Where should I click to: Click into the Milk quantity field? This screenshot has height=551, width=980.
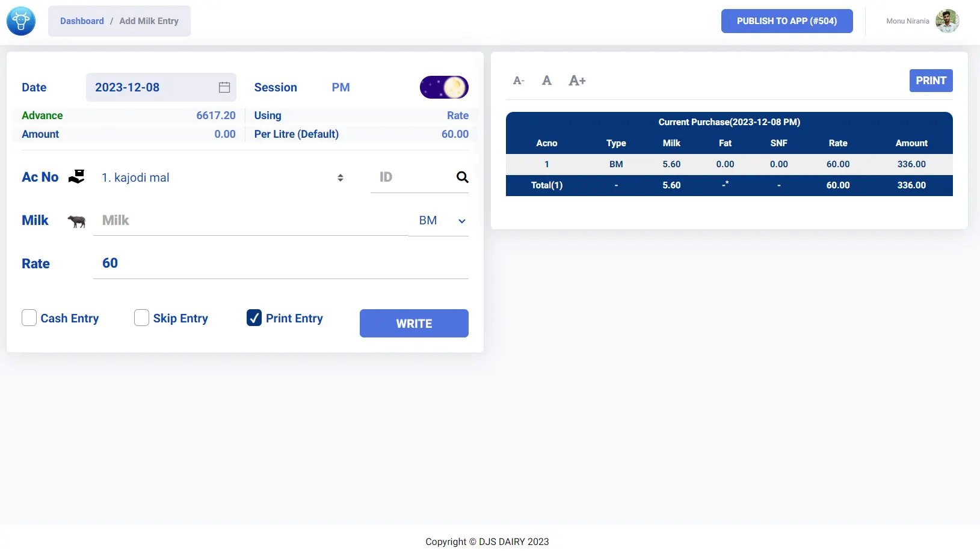(x=250, y=221)
